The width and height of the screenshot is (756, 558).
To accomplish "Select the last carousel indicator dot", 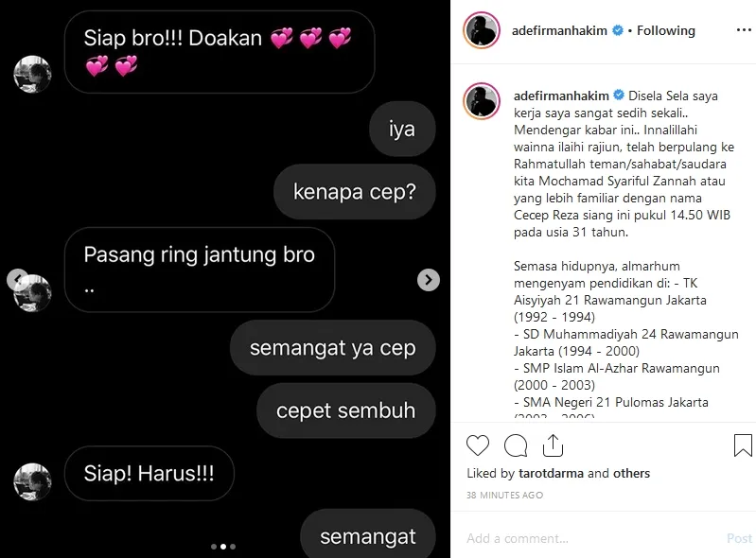I will 233,547.
